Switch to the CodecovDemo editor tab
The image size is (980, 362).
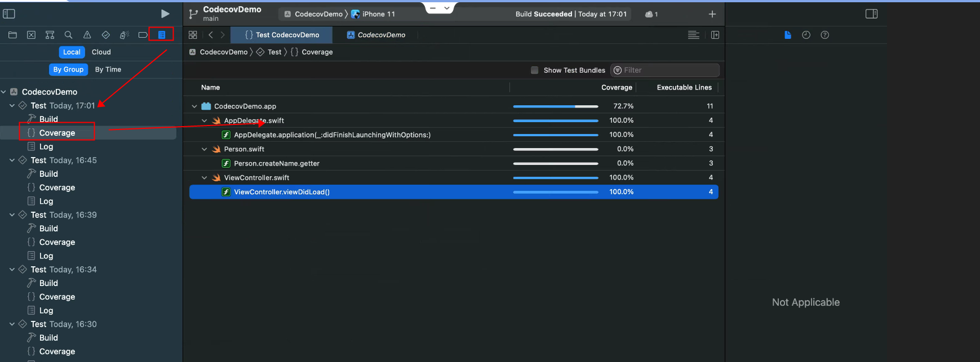coord(381,35)
